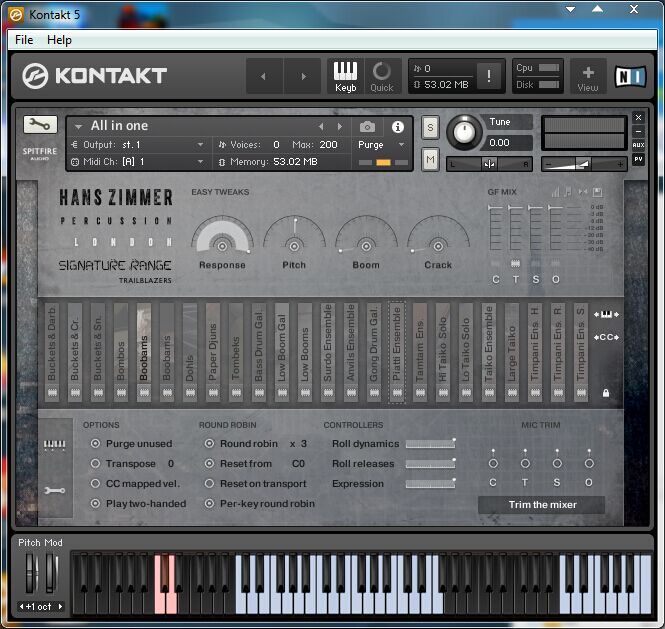Click the camera snapshot icon

point(367,126)
